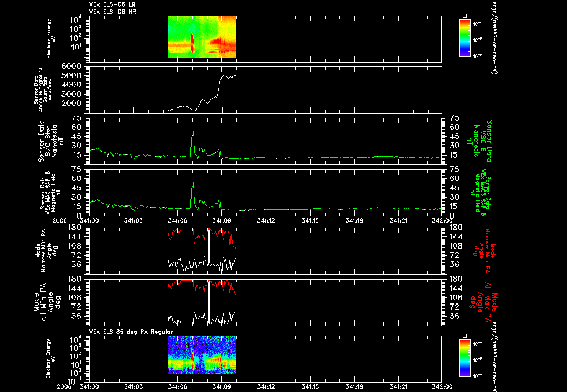Click '341:06' on the bottom time axis
The height and width of the screenshot is (392, 567).
pyautogui.click(x=178, y=387)
